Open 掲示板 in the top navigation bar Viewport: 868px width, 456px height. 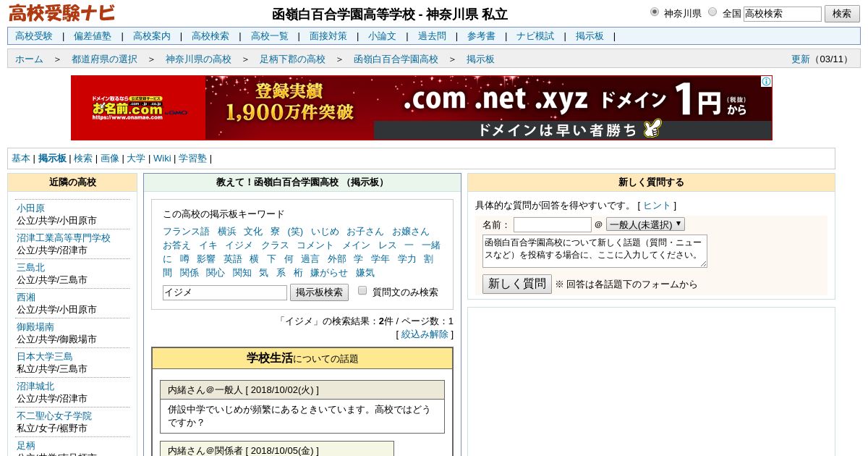590,36
